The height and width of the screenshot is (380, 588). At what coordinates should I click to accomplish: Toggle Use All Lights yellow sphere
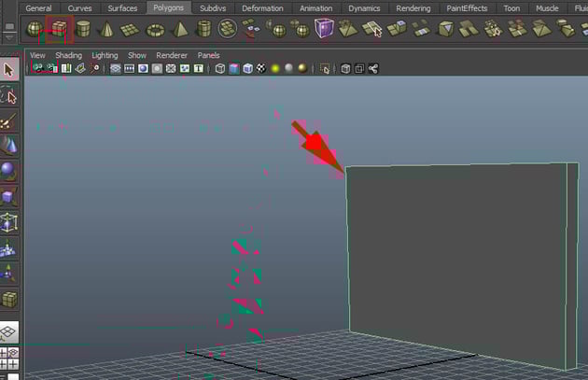[275, 69]
